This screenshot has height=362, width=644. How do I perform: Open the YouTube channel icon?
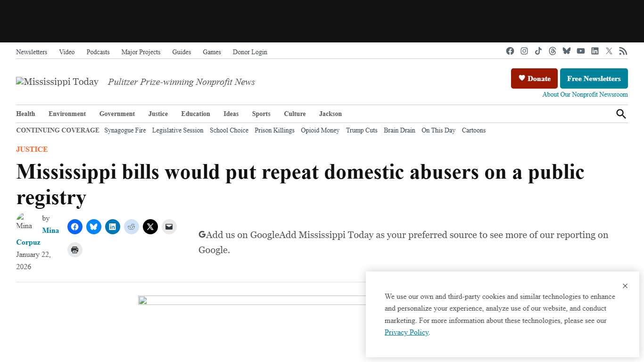tap(580, 51)
